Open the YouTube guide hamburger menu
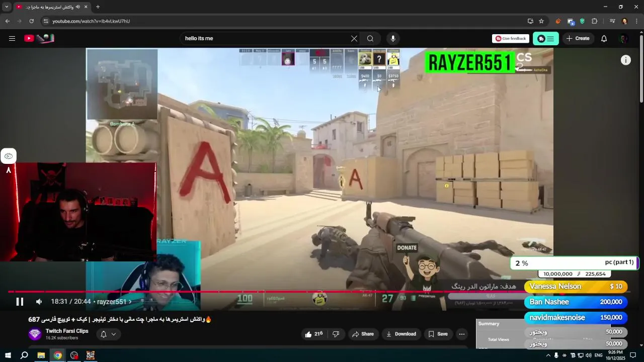This screenshot has height=362, width=644. click(12, 38)
